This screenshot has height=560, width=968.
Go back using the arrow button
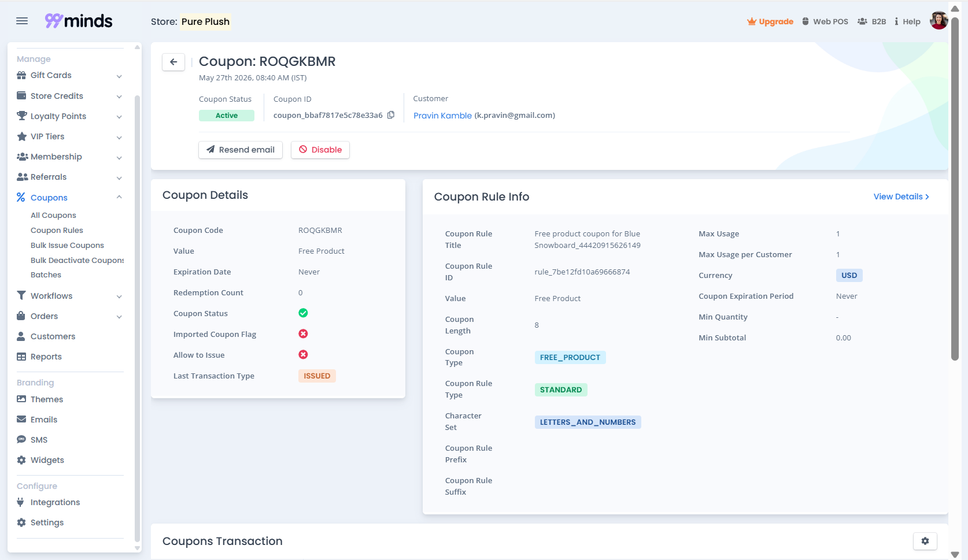(173, 62)
